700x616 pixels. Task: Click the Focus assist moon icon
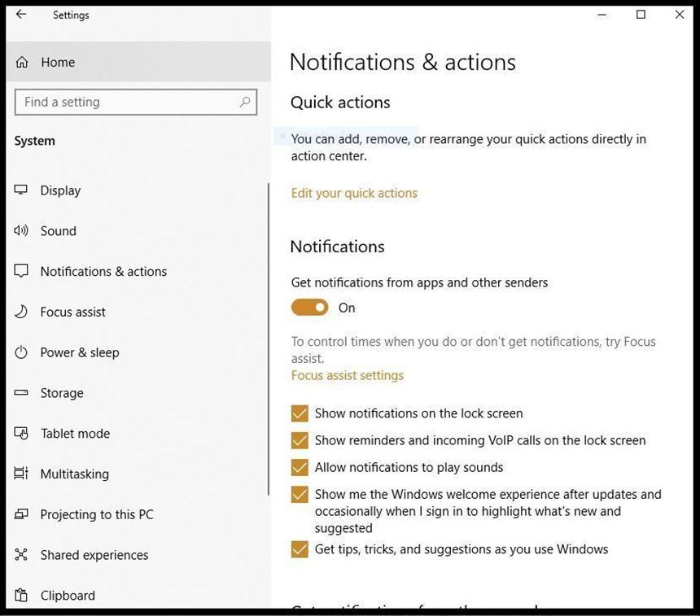coord(21,312)
